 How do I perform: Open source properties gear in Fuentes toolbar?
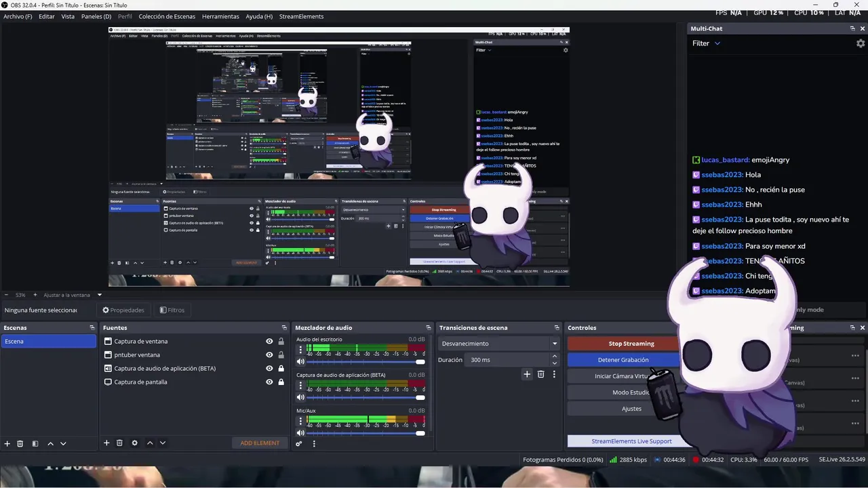pyautogui.click(x=134, y=443)
